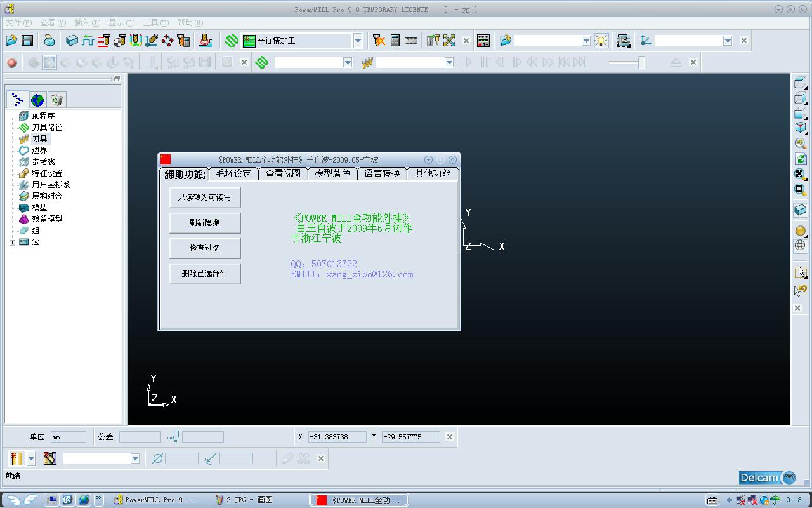Select 刀具路径 in the explorer tree
Image resolution: width=812 pixels, height=508 pixels.
coord(47,128)
